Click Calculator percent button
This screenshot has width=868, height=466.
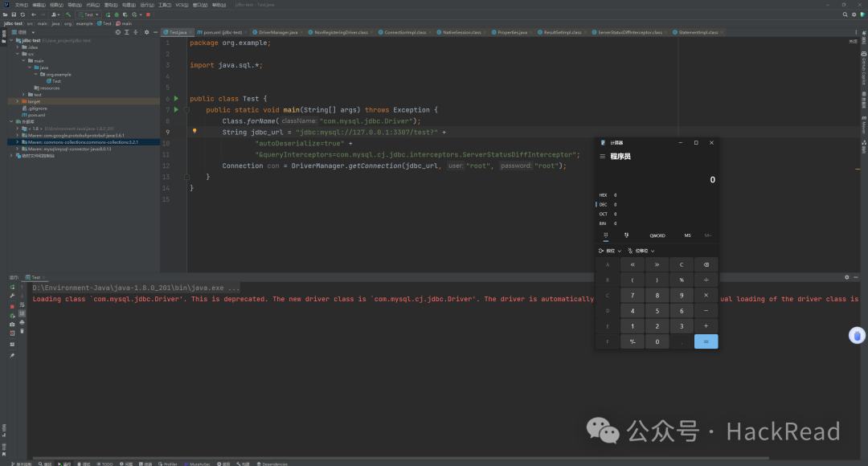(x=682, y=280)
